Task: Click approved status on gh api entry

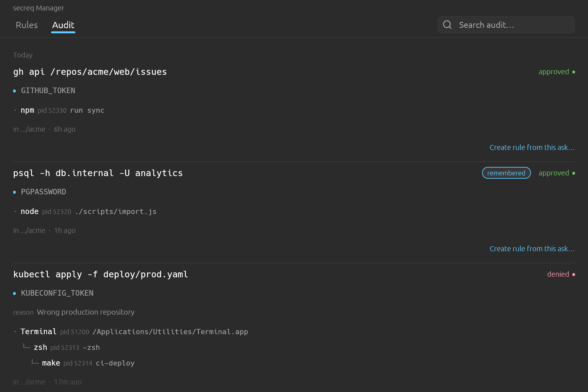Action: tap(557, 72)
